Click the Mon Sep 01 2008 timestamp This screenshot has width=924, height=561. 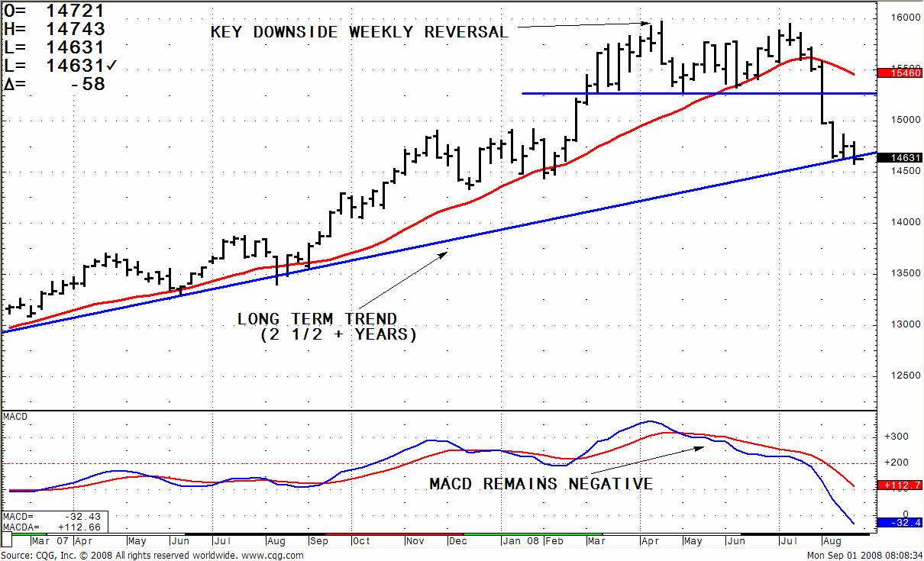pos(864,555)
